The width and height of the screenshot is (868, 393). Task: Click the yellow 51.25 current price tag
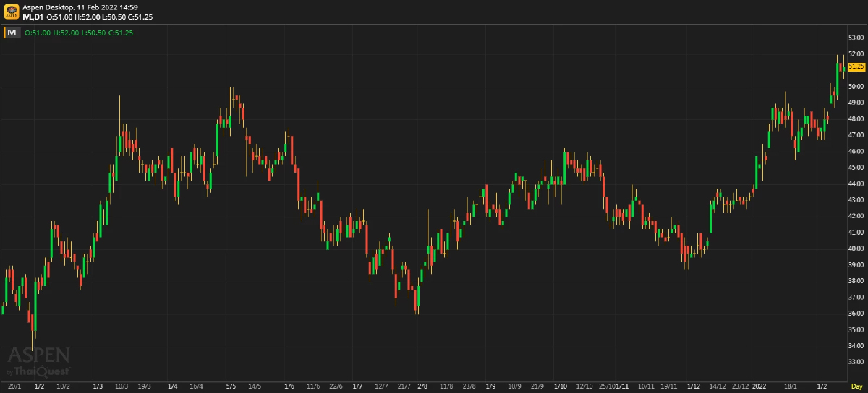[x=856, y=66]
